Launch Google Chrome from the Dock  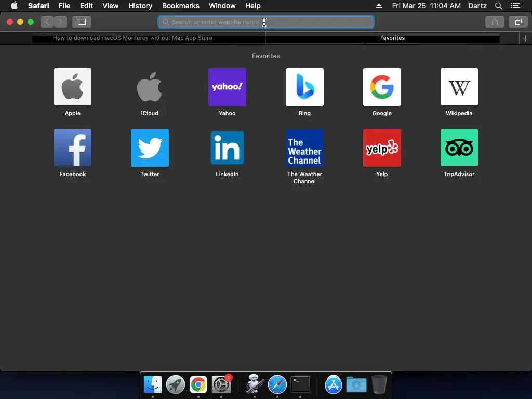click(198, 384)
